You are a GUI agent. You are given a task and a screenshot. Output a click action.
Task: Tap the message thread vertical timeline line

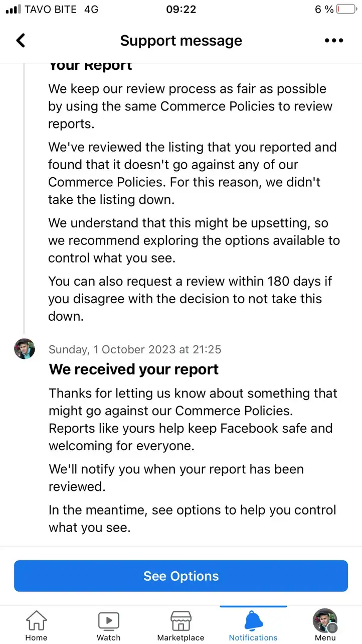(23, 196)
